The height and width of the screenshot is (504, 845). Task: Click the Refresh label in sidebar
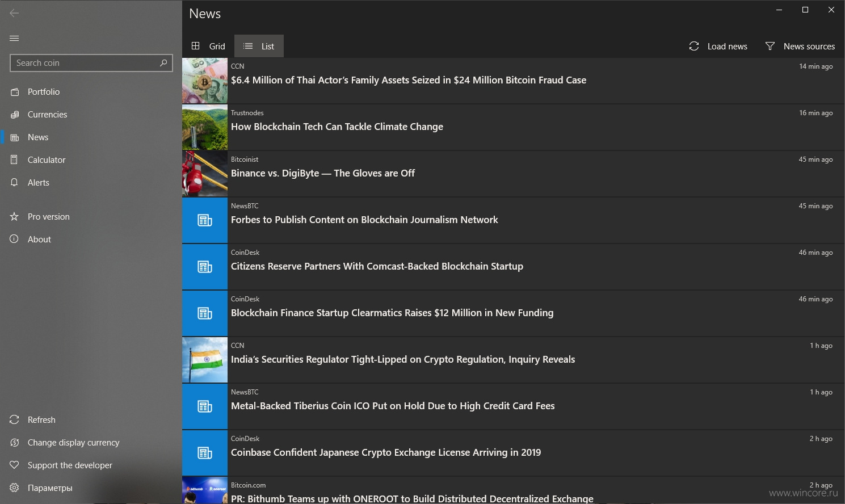[x=41, y=420]
